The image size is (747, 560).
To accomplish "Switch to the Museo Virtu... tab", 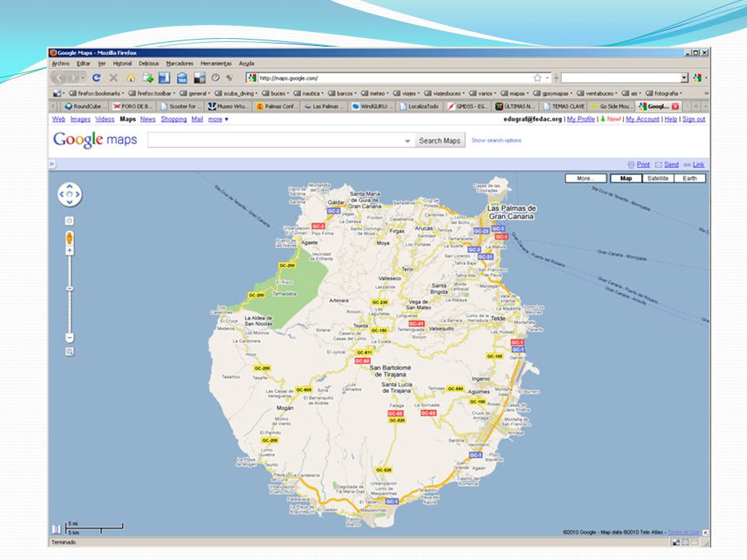I will coord(228,107).
